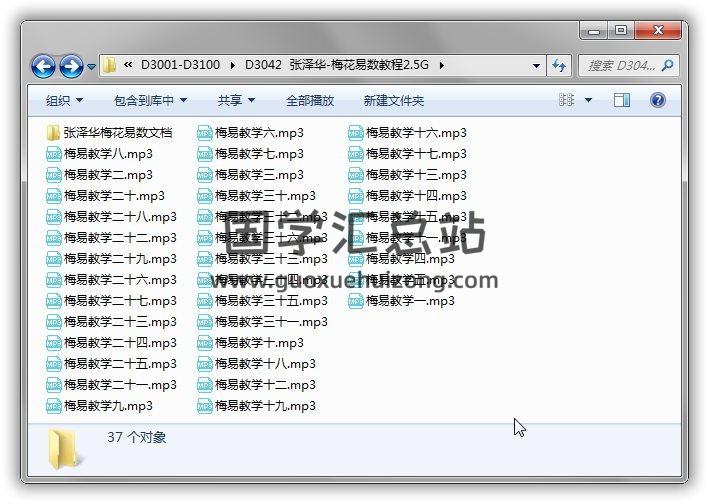Select file name 梅易教学一.mp3
The image size is (709, 504).
click(411, 301)
